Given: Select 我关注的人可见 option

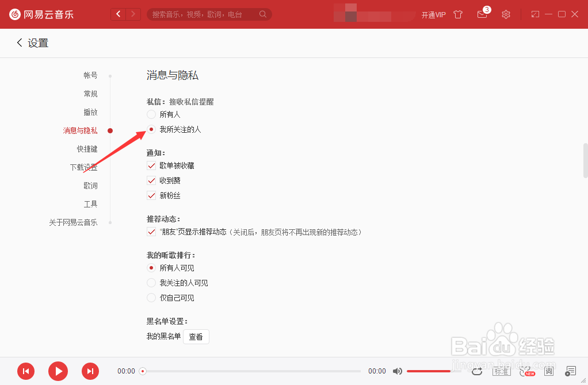Looking at the screenshot, I should click(x=151, y=283).
